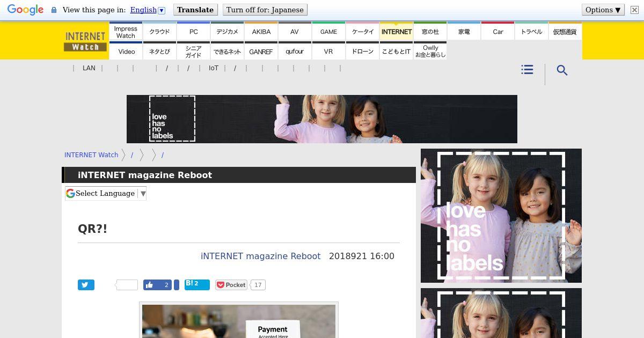This screenshot has height=338, width=644.
Task: Select the highlighted INTERNET tab
Action: coord(396,32)
